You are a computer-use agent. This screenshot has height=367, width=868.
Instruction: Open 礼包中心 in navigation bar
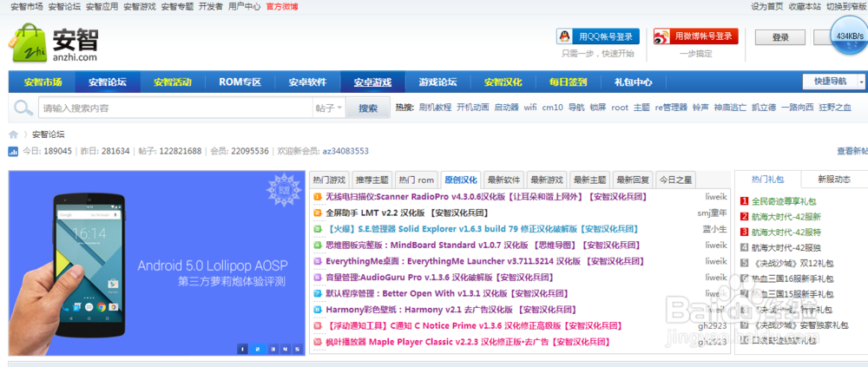coord(634,82)
